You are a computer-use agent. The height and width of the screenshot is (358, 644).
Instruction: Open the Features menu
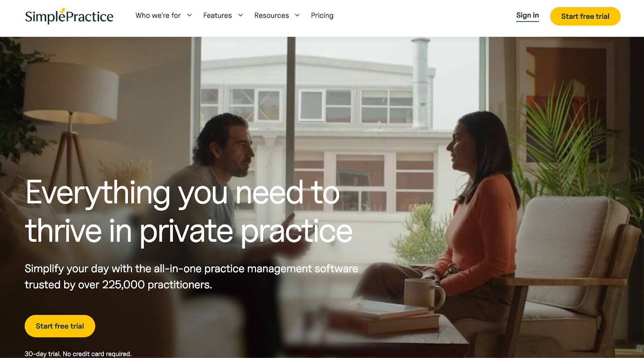217,15
